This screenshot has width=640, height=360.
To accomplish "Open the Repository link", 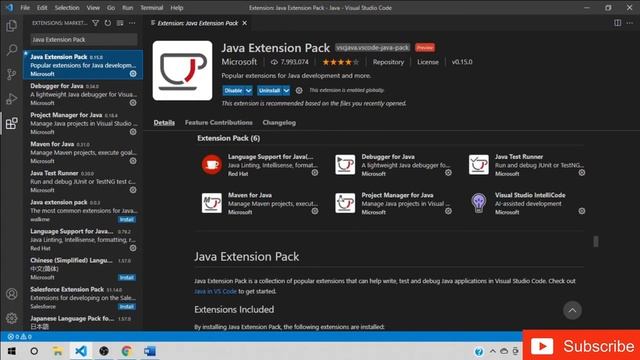I will click(x=388, y=62).
